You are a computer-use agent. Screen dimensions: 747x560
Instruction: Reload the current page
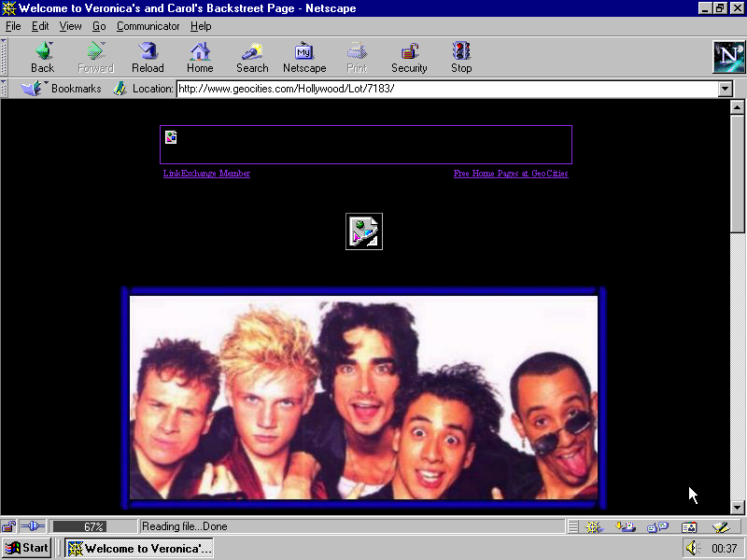(148, 57)
